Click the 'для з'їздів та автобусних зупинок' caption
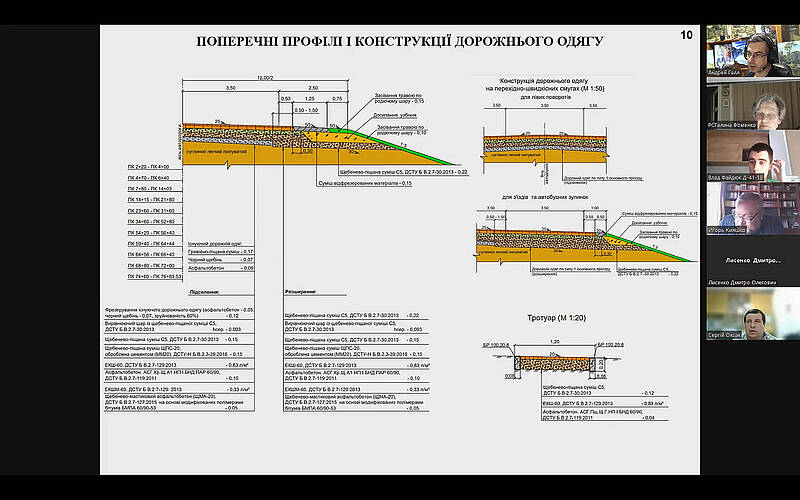 (x=545, y=197)
